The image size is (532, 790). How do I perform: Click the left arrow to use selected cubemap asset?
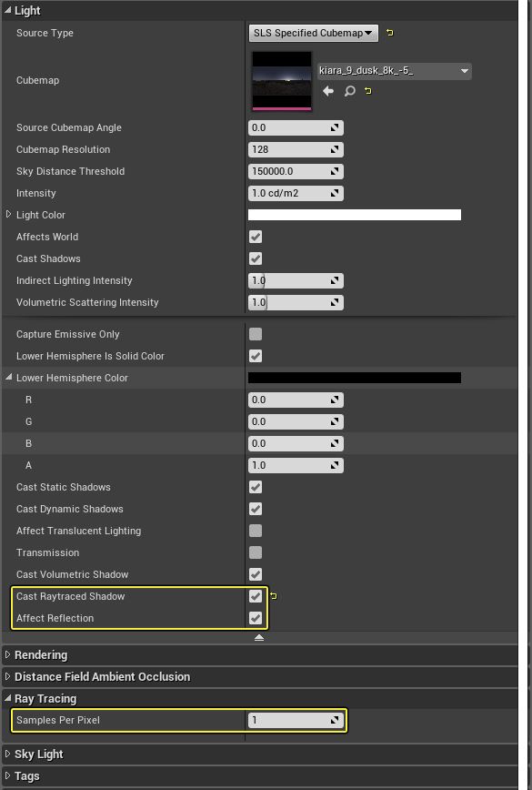tap(327, 92)
